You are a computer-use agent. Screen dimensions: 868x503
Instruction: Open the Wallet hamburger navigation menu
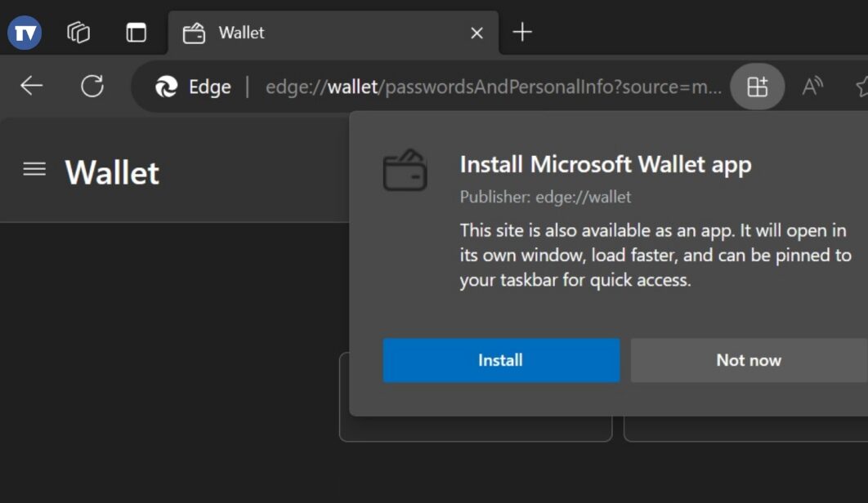click(x=34, y=169)
